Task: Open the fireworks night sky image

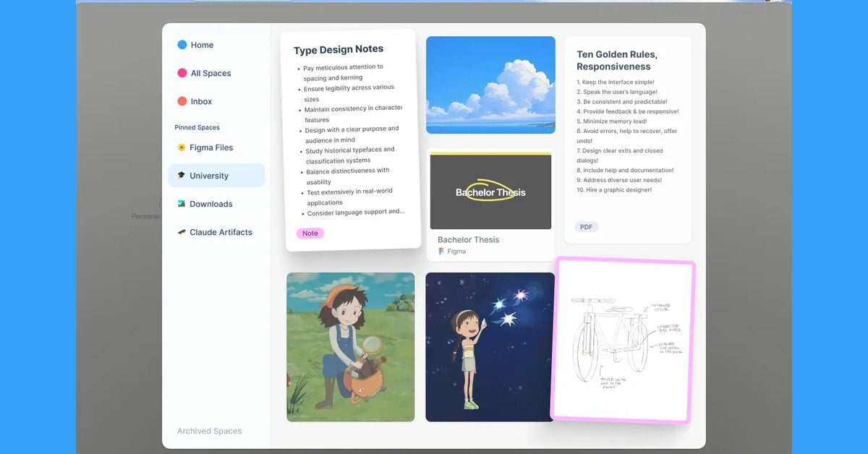Action: pyautogui.click(x=490, y=347)
